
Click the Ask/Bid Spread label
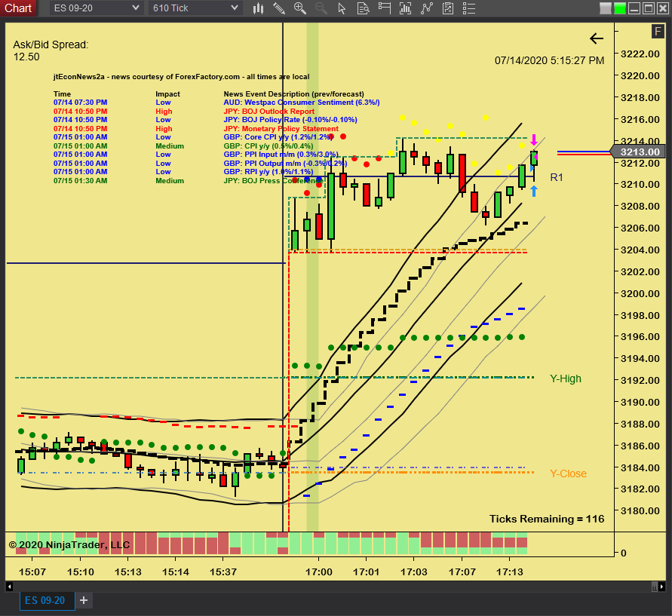click(51, 44)
